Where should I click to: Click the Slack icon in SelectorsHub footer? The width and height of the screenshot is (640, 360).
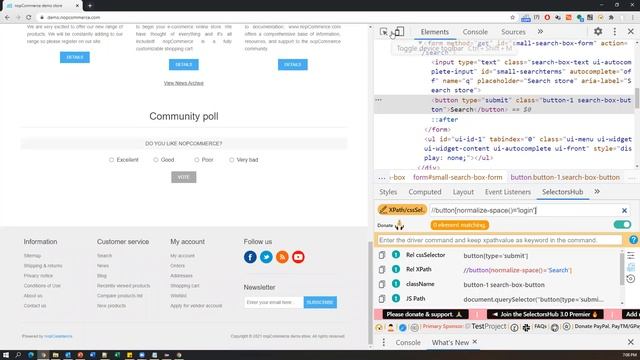point(526,327)
